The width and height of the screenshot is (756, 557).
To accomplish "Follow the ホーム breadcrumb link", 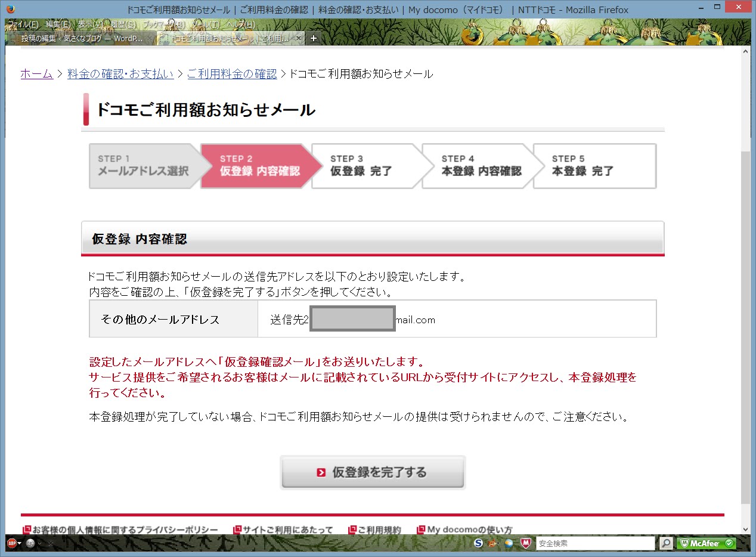I will (36, 74).
